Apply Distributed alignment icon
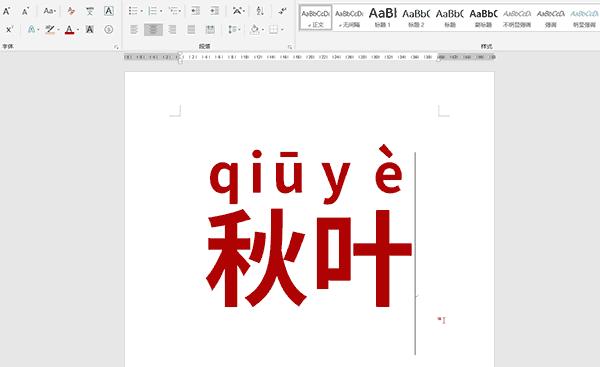 click(210, 29)
